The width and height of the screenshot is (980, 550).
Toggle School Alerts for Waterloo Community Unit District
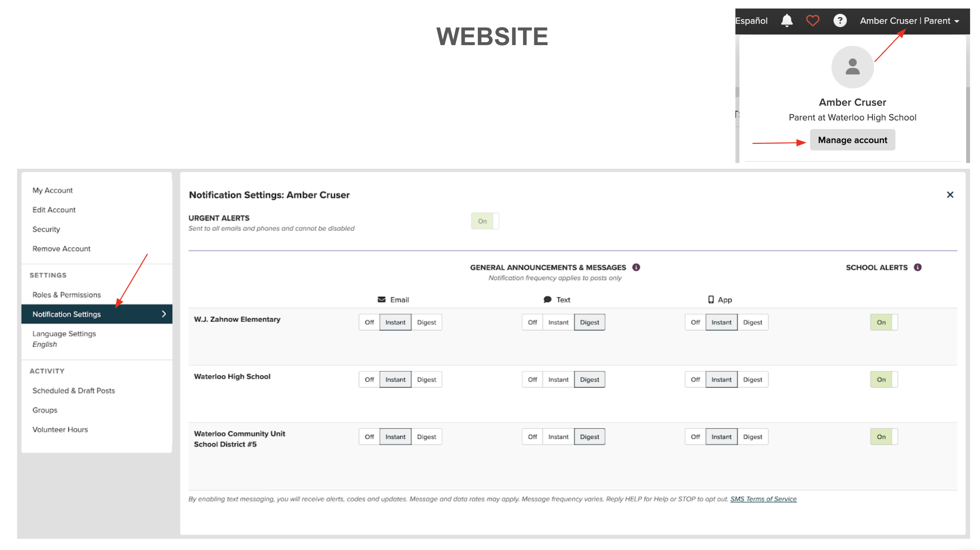(x=884, y=437)
